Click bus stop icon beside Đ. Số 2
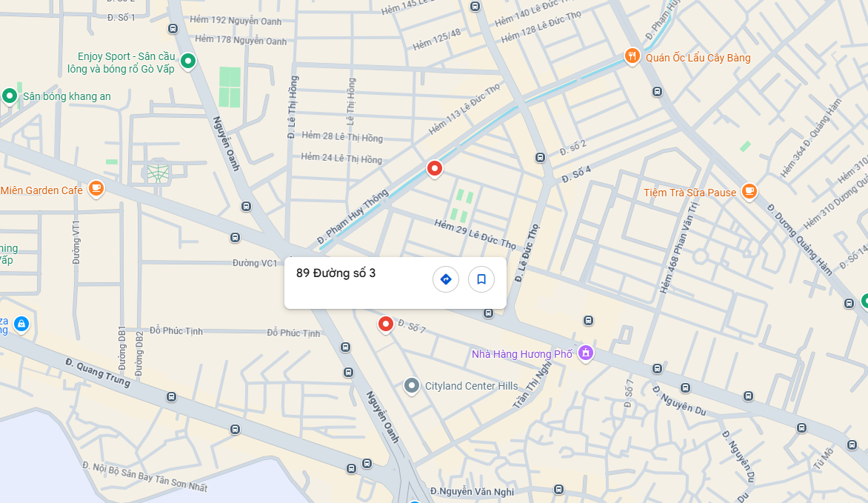 tap(541, 158)
